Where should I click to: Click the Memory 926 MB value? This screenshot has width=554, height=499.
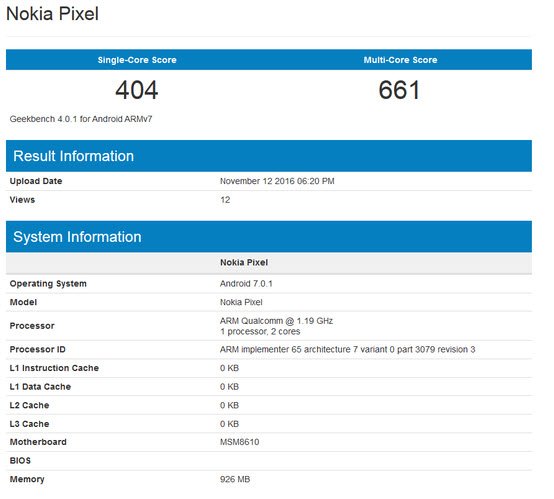click(235, 480)
